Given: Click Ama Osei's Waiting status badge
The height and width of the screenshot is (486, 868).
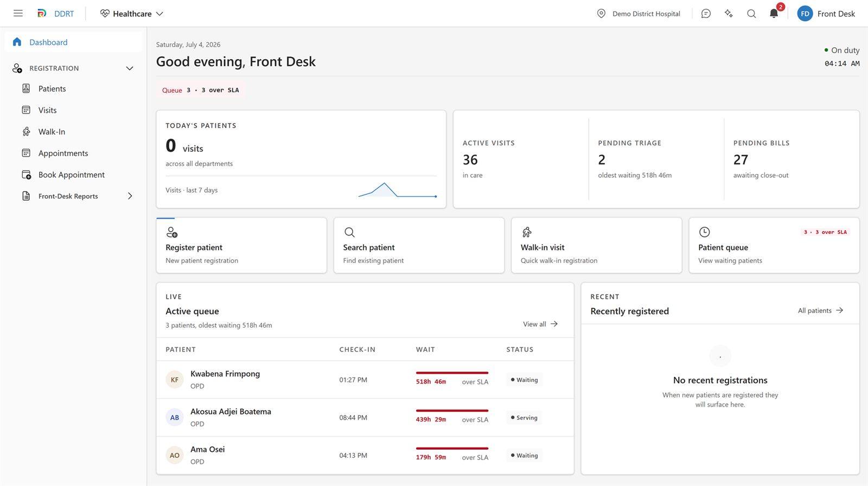Looking at the screenshot, I should pos(524,455).
